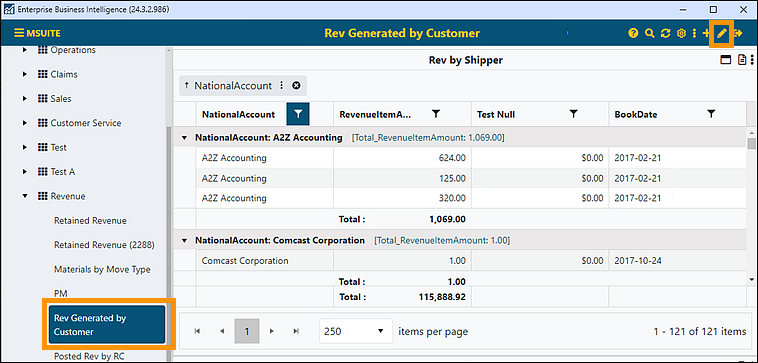
Task: Go to previous page of grid
Action: pos(222,332)
